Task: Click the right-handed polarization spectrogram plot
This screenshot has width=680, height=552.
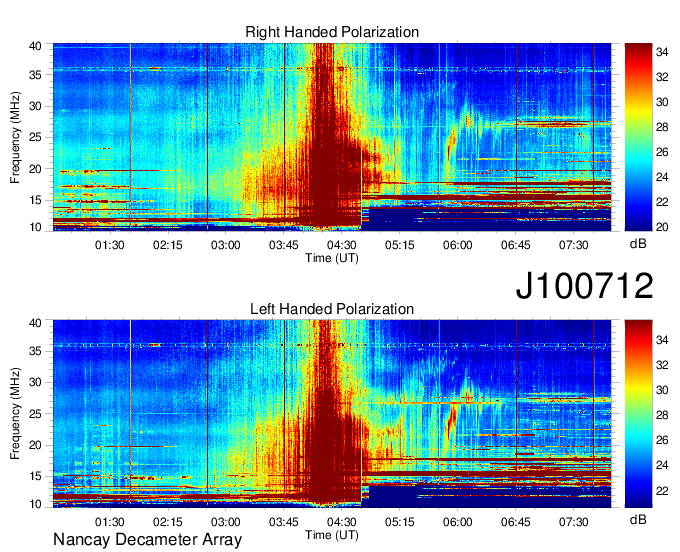Action: point(332,137)
